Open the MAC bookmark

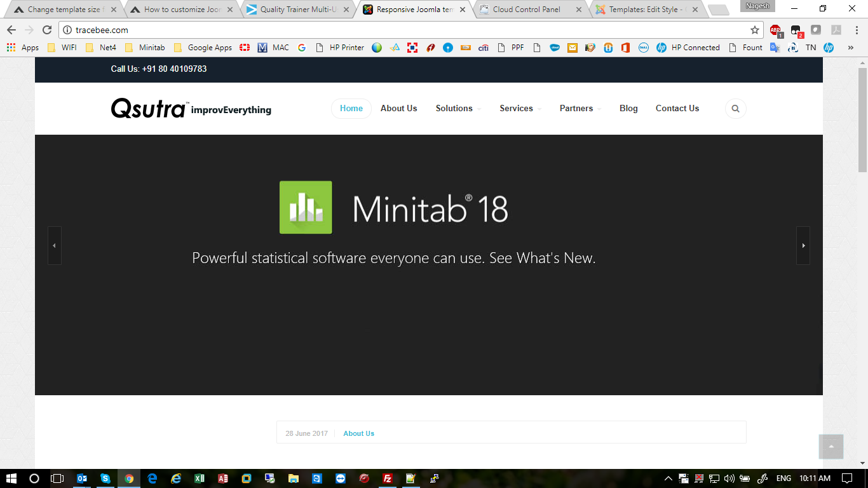click(273, 48)
